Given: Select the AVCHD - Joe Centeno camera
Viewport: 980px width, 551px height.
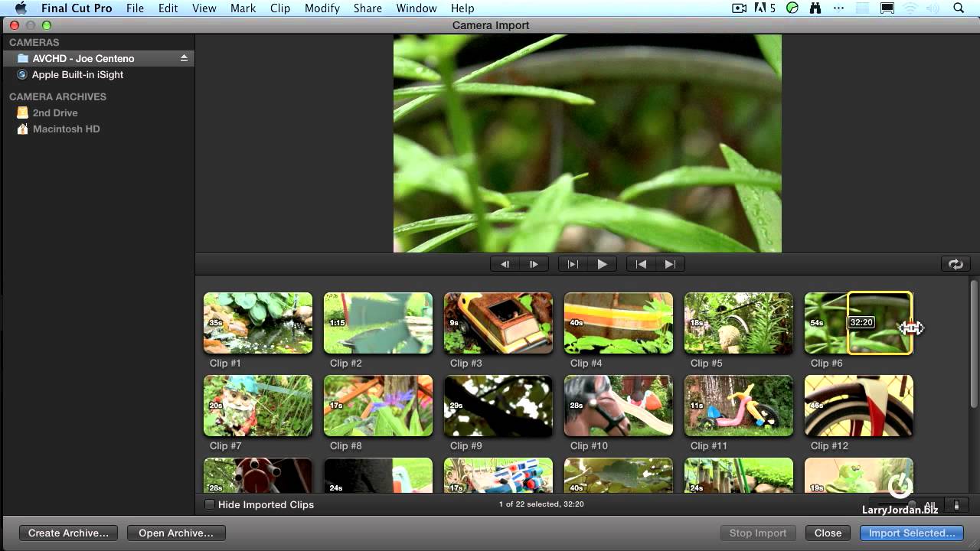Looking at the screenshot, I should [97, 58].
